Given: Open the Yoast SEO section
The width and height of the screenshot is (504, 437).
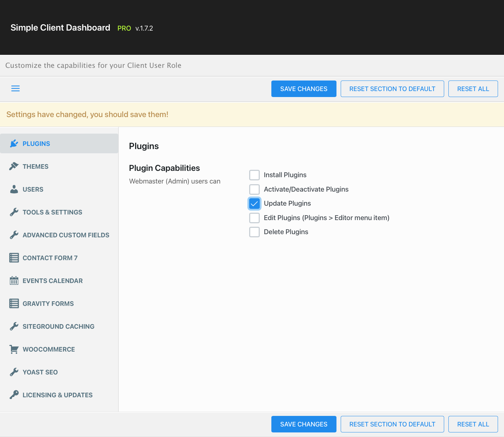Looking at the screenshot, I should point(40,372).
